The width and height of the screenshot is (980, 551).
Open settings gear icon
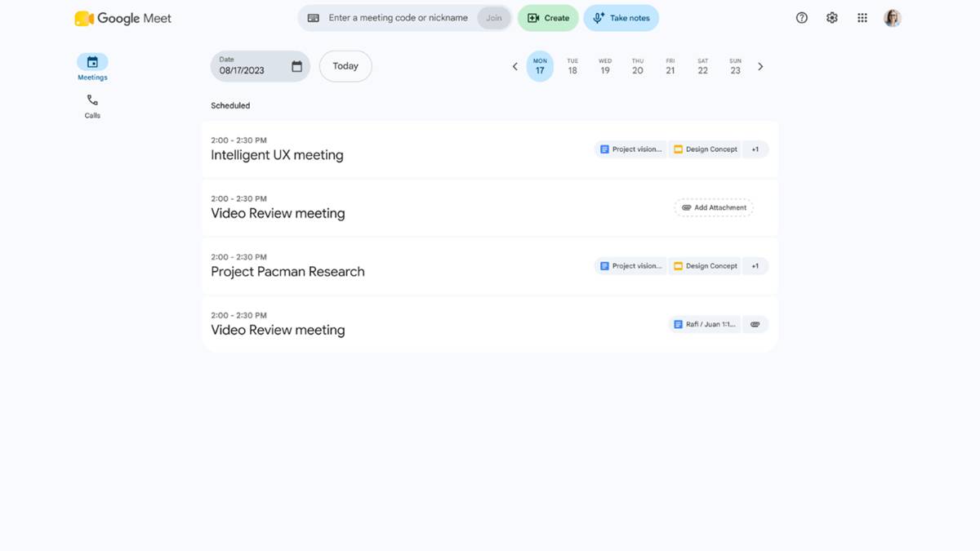pyautogui.click(x=832, y=18)
